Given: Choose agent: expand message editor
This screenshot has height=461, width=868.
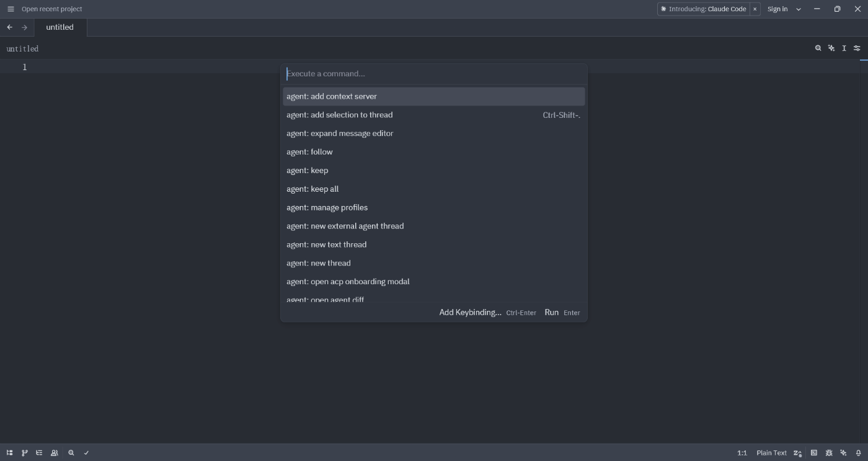Looking at the screenshot, I should tap(434, 133).
